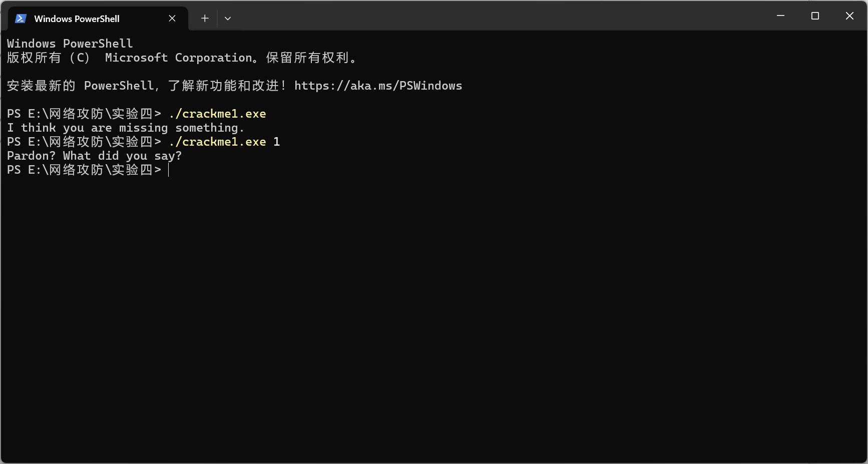Click the "Windows PowerShell" banner line in terminal
The height and width of the screenshot is (464, 868).
coord(70,44)
